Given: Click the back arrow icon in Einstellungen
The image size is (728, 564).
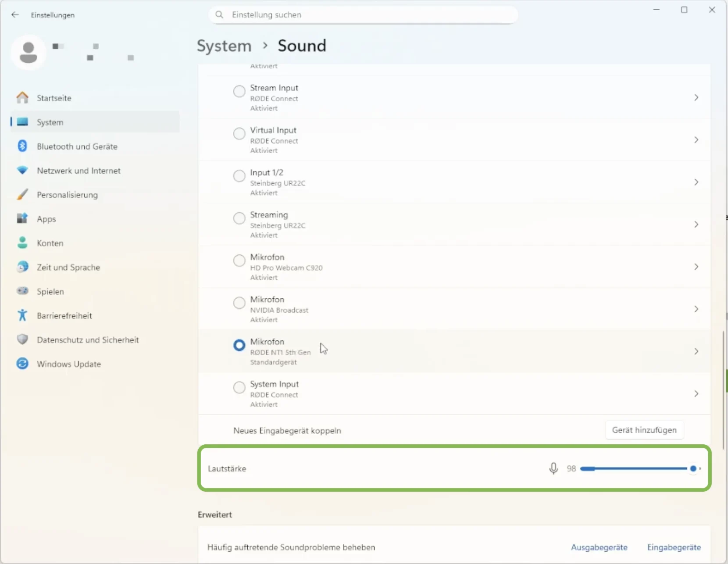Looking at the screenshot, I should click(15, 15).
